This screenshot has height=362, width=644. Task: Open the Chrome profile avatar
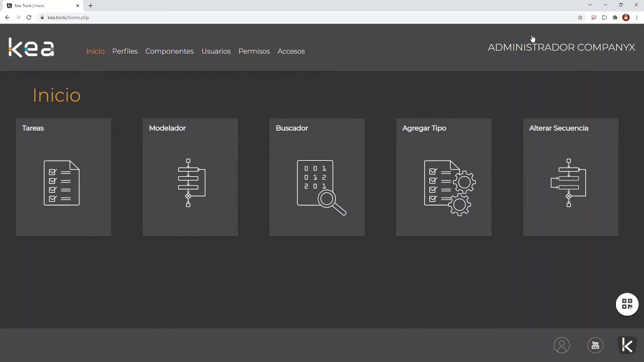[626, 18]
